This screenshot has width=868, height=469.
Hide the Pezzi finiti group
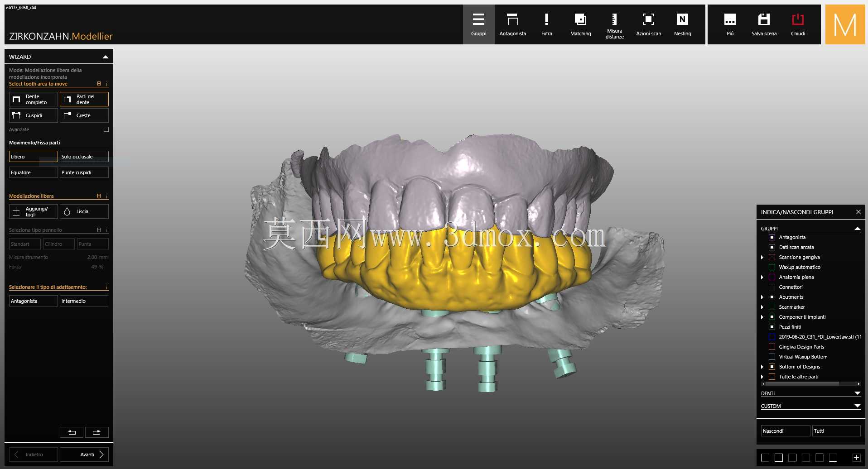772,327
